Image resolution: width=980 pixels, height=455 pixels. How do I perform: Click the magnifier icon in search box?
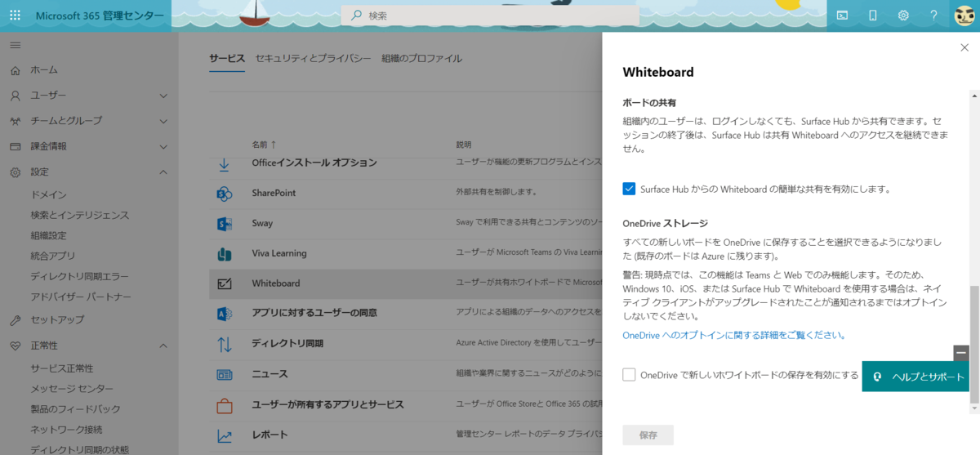[x=356, y=16]
